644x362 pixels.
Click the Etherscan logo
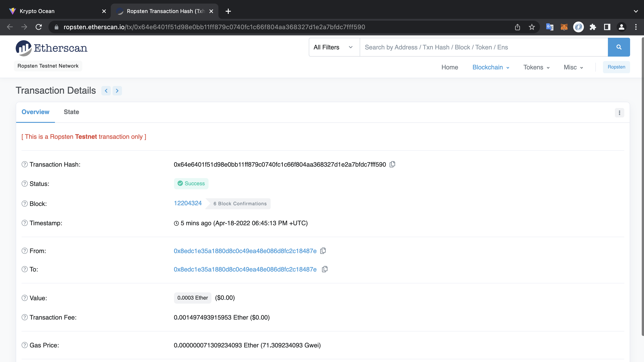(x=51, y=48)
